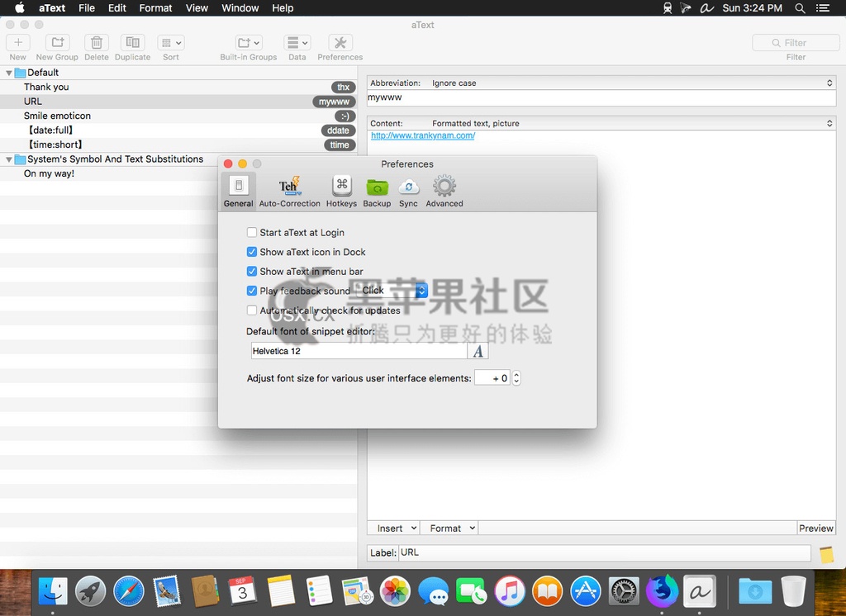
Task: Open the Advanced preferences tab
Action: [x=444, y=191]
